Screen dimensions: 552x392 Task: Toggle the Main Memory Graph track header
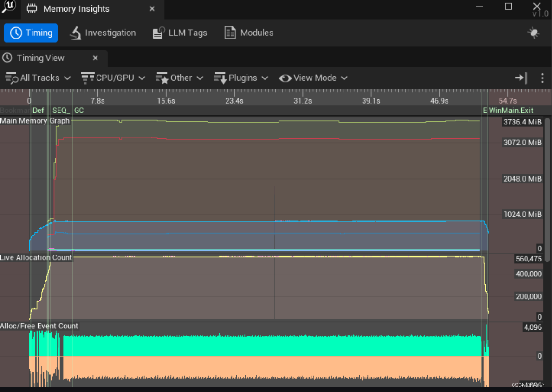pos(34,120)
